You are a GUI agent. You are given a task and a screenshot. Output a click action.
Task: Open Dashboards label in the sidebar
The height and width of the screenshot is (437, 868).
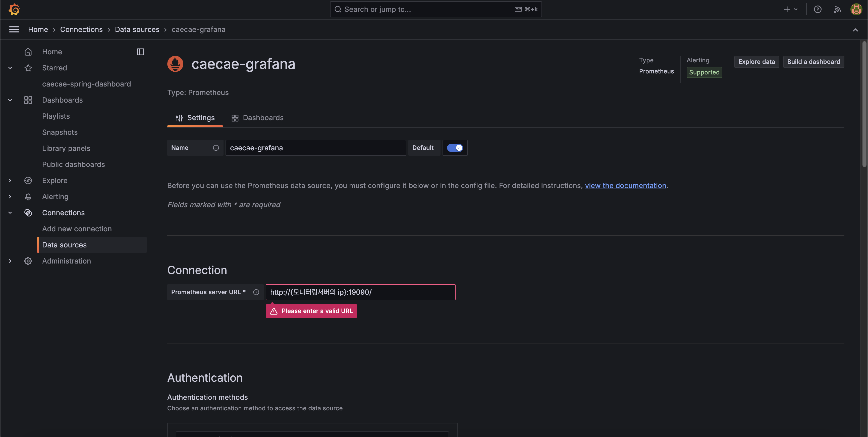[x=62, y=100]
